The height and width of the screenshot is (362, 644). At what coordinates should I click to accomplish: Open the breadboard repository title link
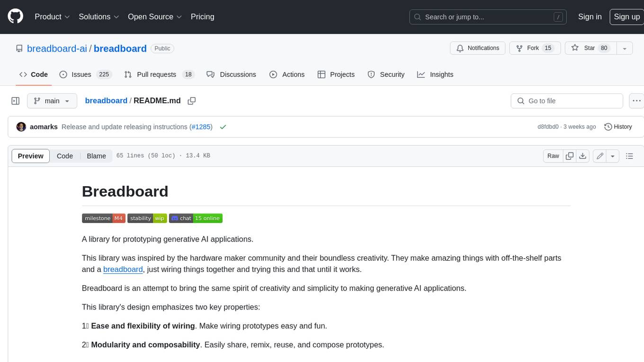[x=120, y=48]
